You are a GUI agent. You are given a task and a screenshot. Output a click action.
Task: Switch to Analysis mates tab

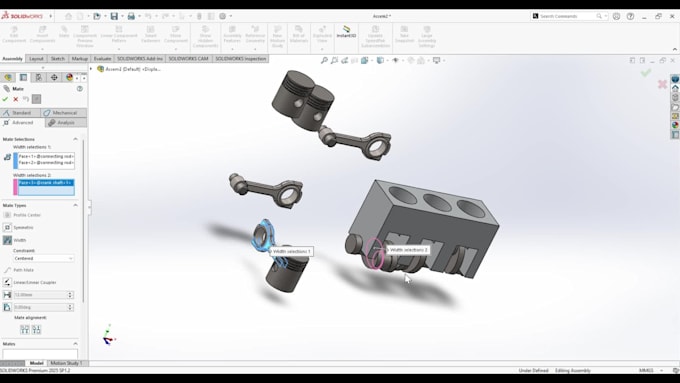(66, 123)
